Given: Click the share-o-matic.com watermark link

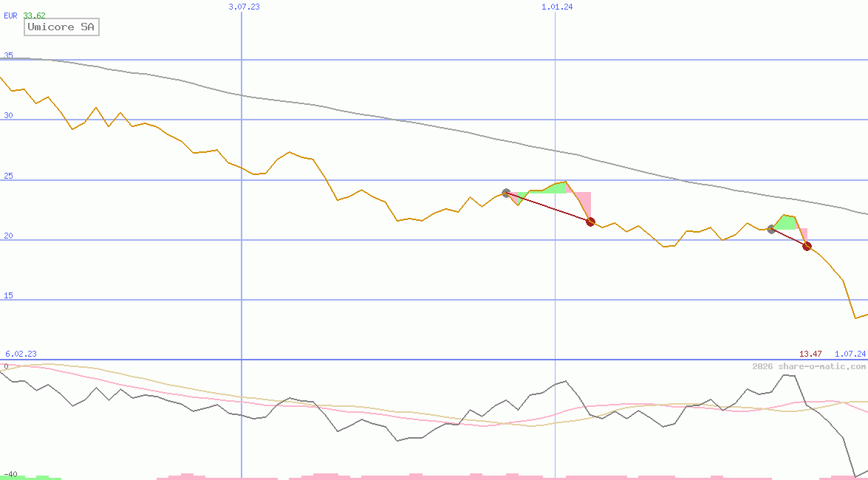Looking at the screenshot, I should point(809,366).
